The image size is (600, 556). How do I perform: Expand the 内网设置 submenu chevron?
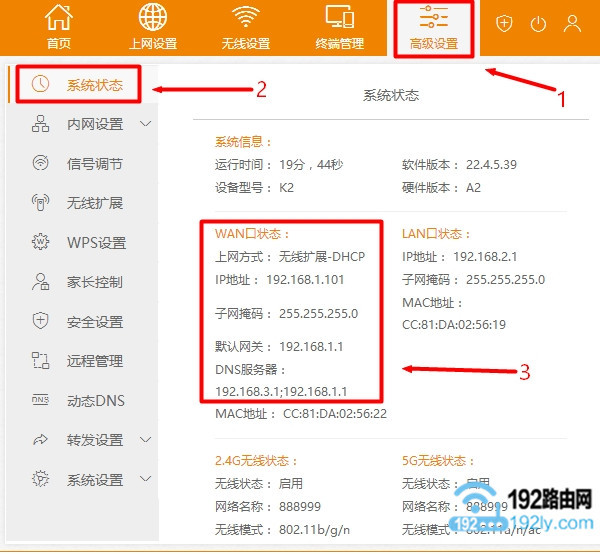146,124
